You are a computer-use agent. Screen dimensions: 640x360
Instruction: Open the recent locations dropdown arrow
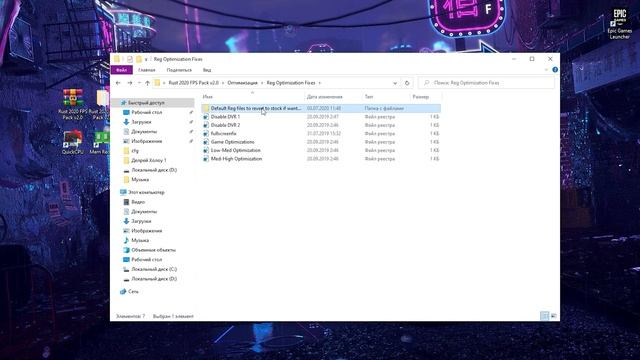pos(139,83)
